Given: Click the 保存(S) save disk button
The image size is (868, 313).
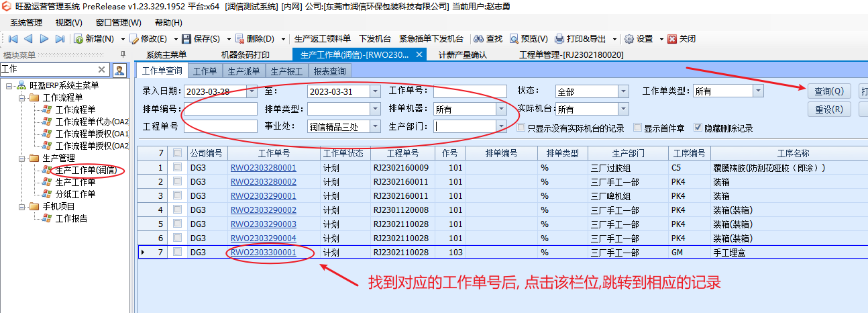Looking at the screenshot, I should point(201,39).
